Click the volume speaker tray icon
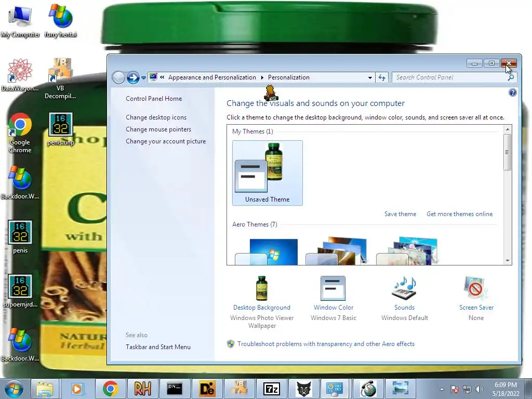This screenshot has width=532, height=399. tap(479, 389)
